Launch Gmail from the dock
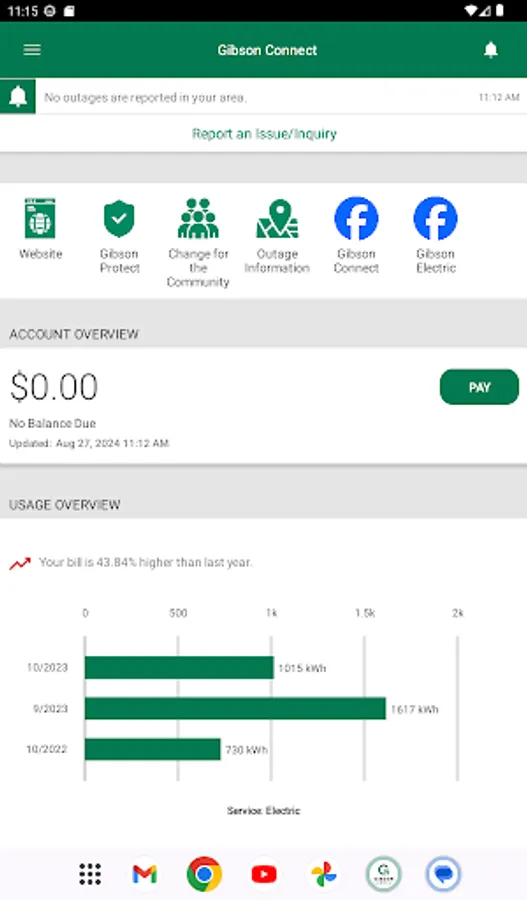 [145, 874]
